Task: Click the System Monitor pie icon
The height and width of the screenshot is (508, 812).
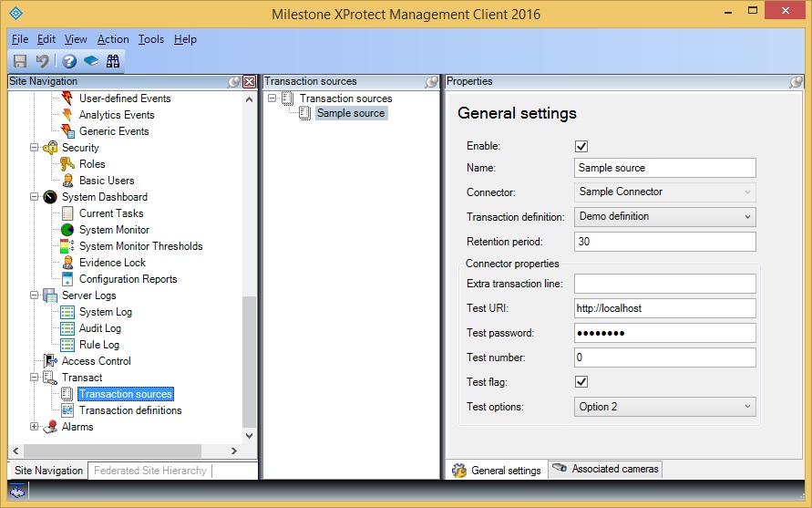Action: (x=67, y=230)
